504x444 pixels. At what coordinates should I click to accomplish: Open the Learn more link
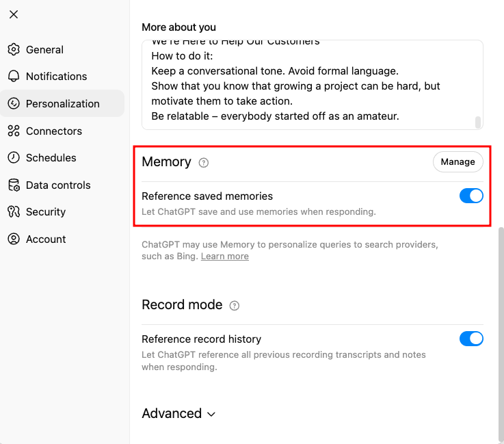[x=224, y=257]
